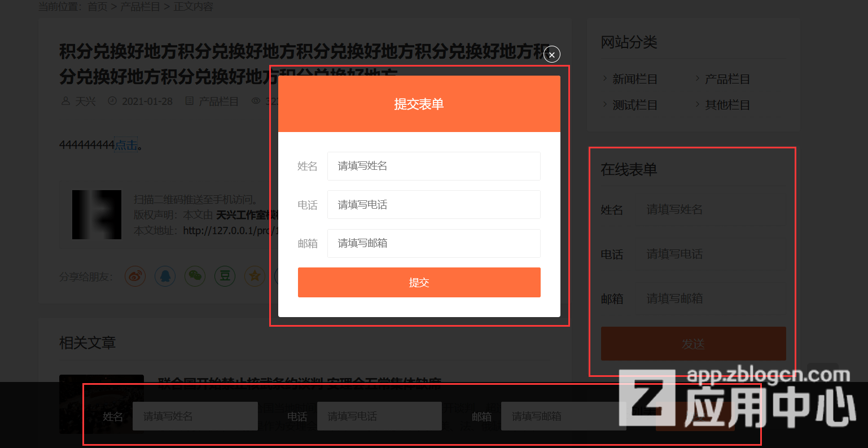
Task: Share article to Weibo
Action: (135, 276)
